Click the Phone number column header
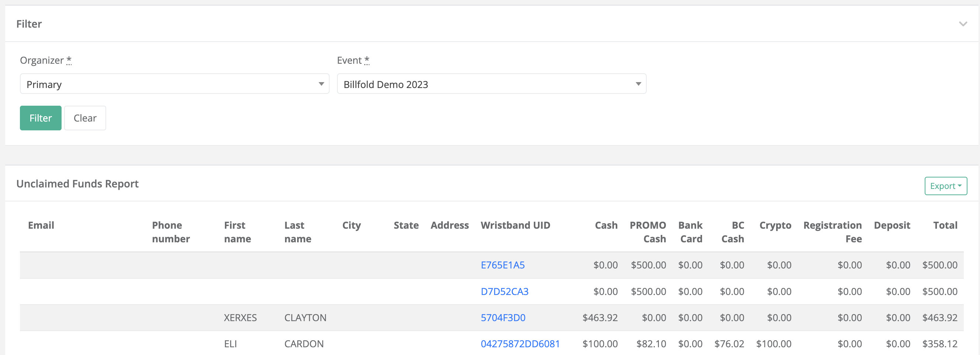Image resolution: width=980 pixels, height=355 pixels. point(171,232)
